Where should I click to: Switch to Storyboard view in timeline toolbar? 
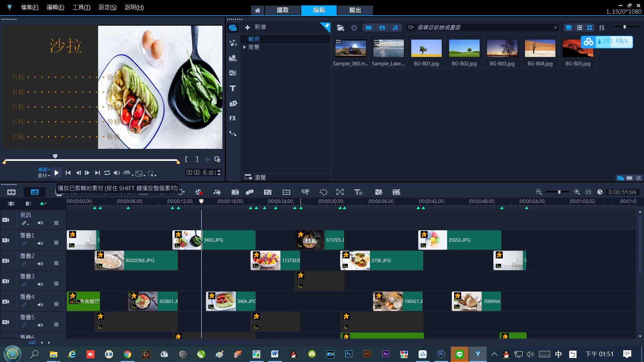(11, 192)
